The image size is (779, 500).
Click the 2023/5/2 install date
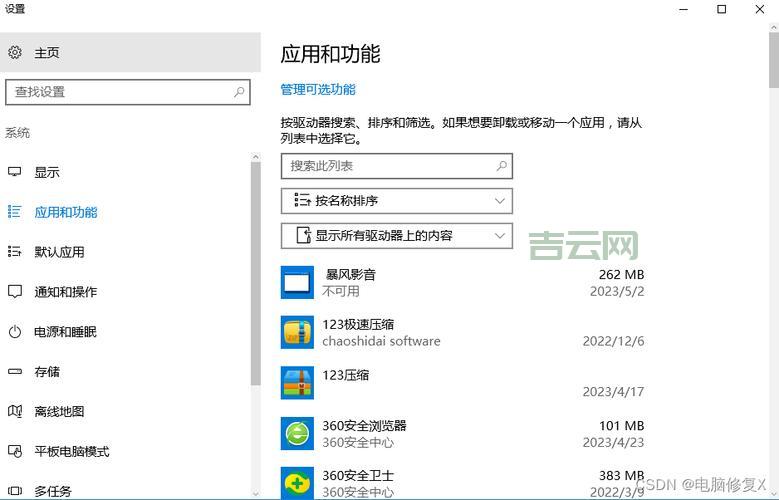[x=617, y=291]
